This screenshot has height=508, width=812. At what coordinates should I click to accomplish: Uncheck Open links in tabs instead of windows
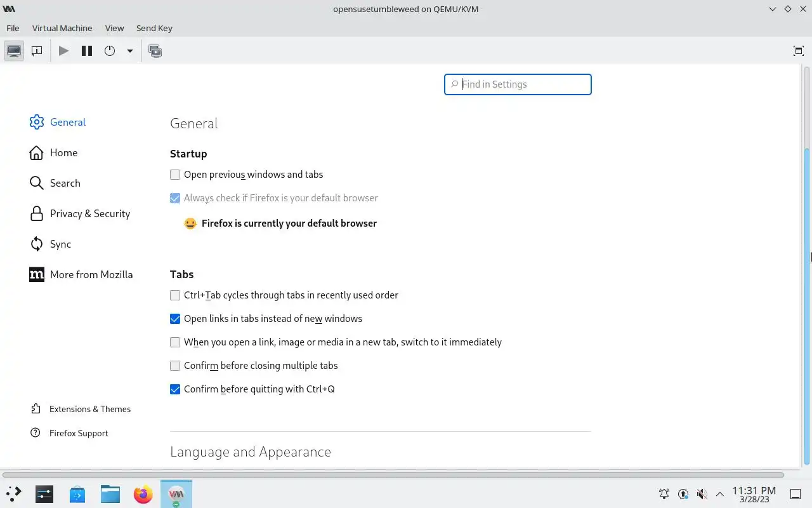point(175,319)
